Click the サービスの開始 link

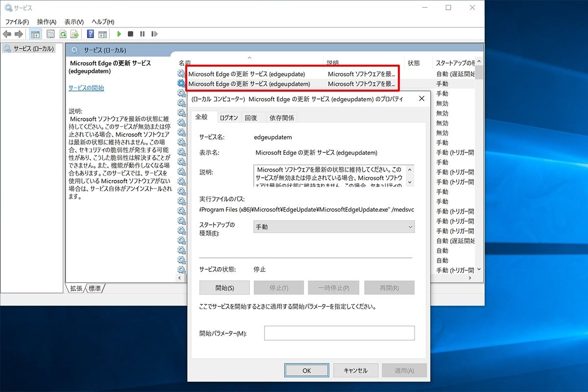(86, 88)
